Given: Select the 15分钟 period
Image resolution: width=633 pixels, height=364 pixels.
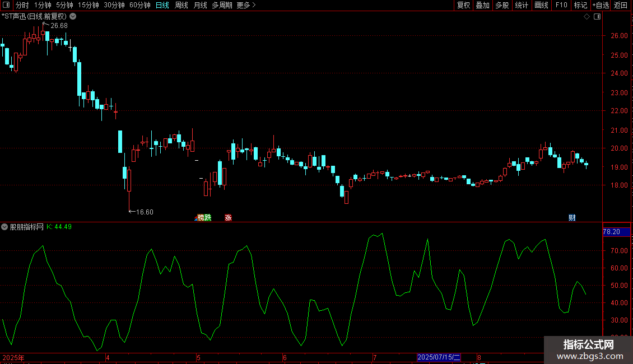Looking at the screenshot, I should [88, 5].
